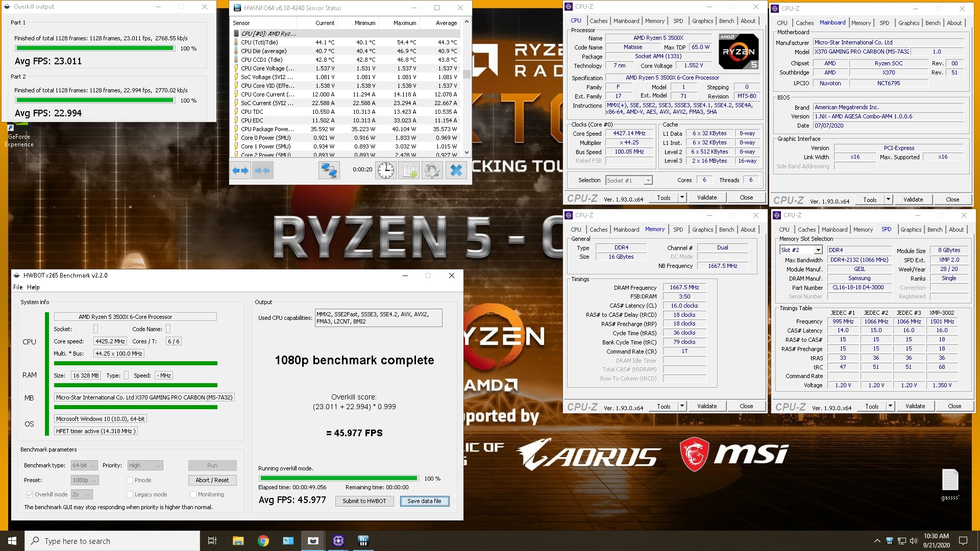The height and width of the screenshot is (551, 980).
Task: Click CPU (Tctl/Tdie) thermometer icon
Action: point(236,42)
